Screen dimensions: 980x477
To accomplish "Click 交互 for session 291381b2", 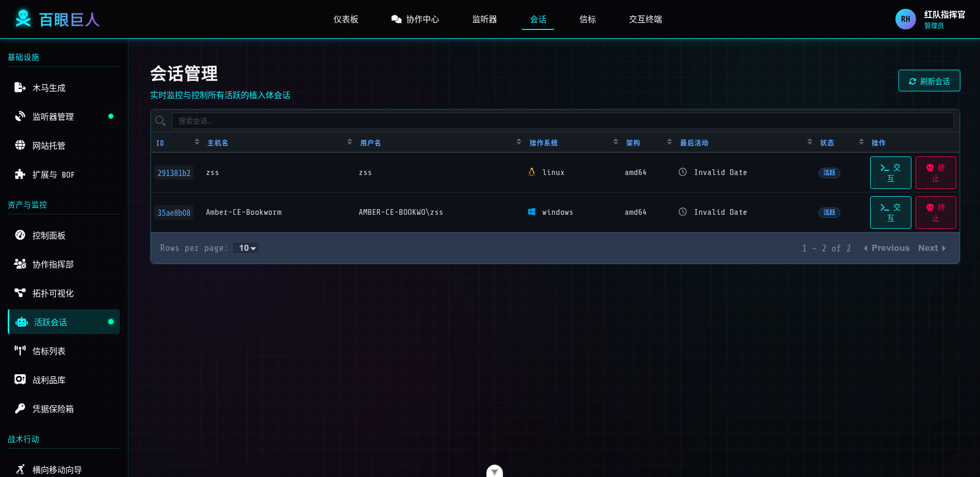I will pyautogui.click(x=890, y=173).
